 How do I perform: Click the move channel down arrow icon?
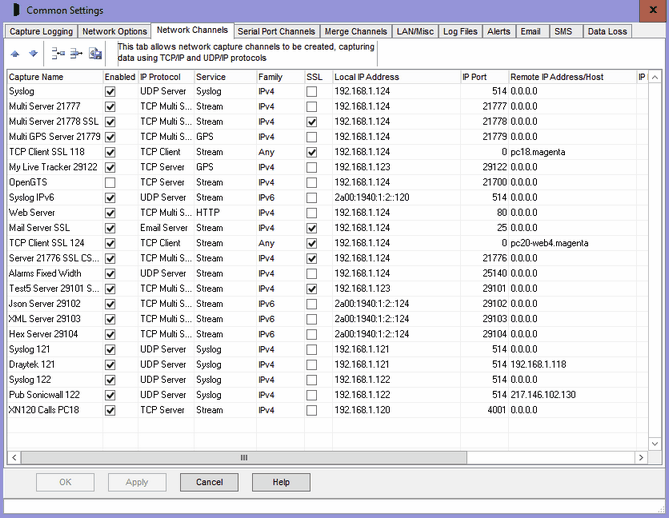(33, 53)
